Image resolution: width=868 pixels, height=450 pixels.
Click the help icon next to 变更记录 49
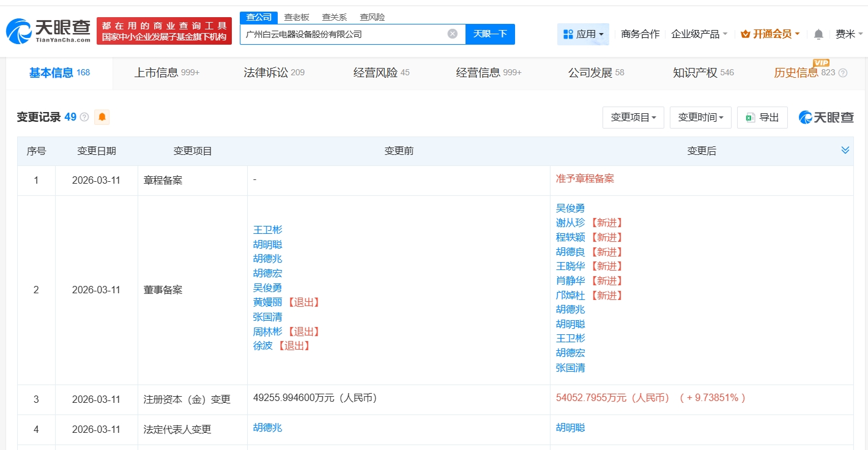pyautogui.click(x=84, y=117)
